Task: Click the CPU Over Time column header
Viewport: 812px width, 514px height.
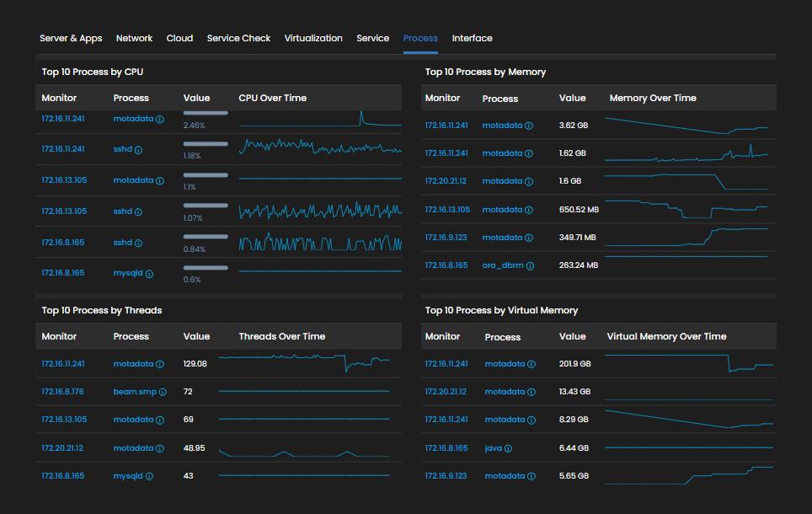Action: coord(272,98)
